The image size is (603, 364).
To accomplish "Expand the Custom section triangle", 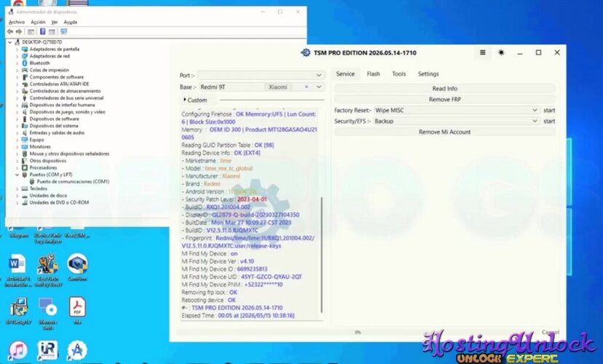I will 184,100.
